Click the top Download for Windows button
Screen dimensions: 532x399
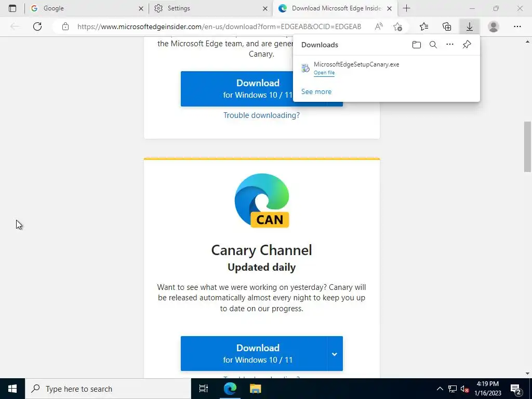[254, 89]
